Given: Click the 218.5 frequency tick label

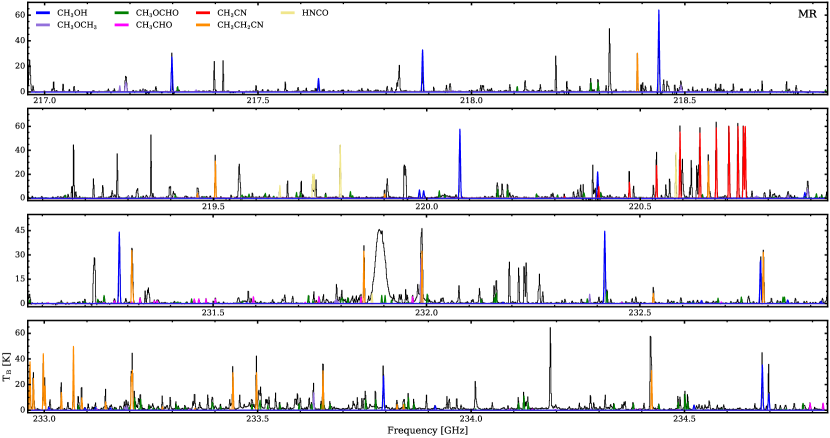Looking at the screenshot, I should (684, 100).
